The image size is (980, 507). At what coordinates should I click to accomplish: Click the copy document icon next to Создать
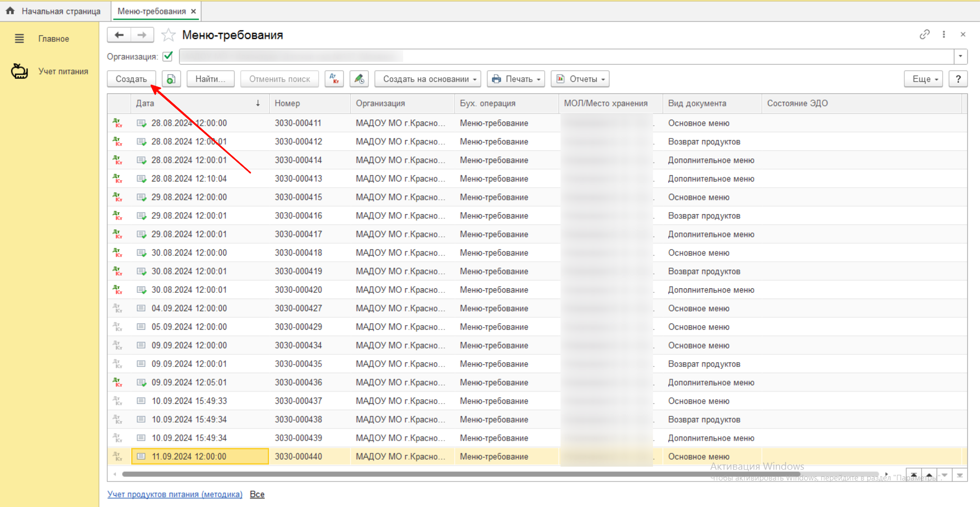tap(171, 79)
